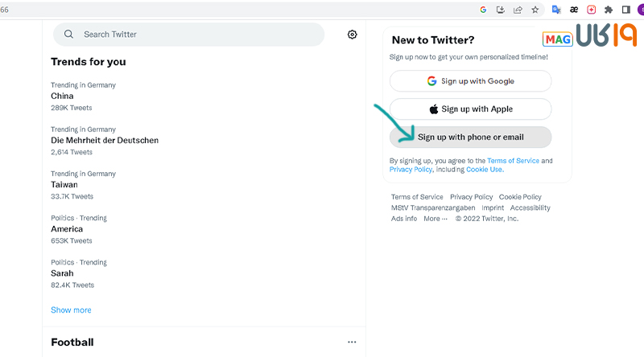The image size is (644, 357).
Task: Open the Terms of Service link in signup text
Action: [513, 161]
